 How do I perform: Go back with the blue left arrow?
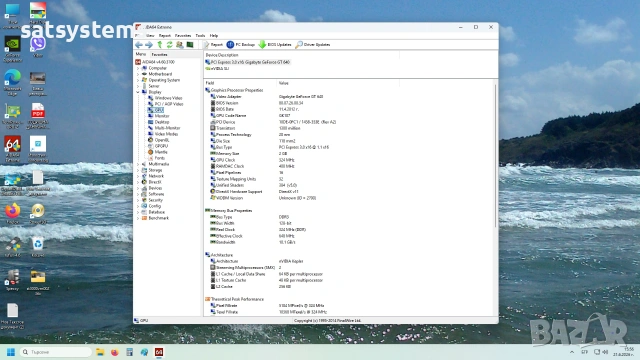[x=139, y=44]
